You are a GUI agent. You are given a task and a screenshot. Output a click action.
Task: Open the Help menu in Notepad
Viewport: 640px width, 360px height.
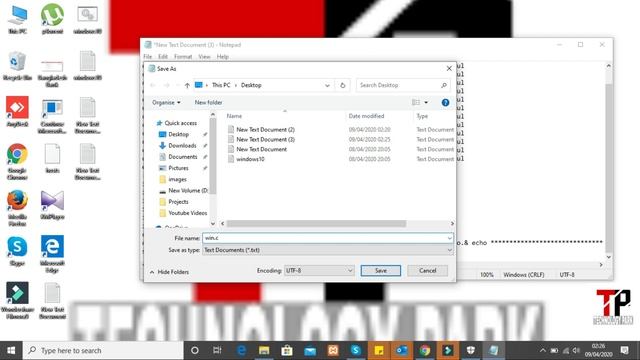pos(222,57)
